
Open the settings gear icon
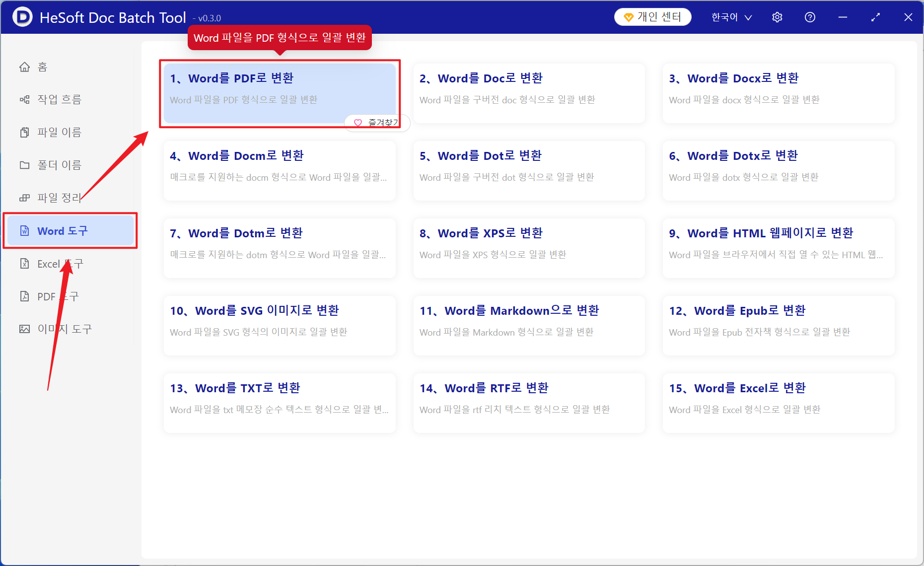coord(777,17)
